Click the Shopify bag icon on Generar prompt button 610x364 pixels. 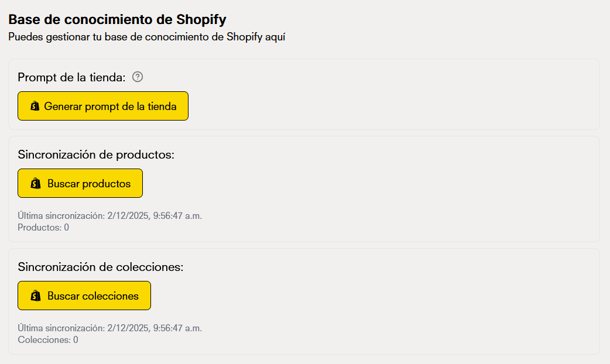click(x=33, y=106)
